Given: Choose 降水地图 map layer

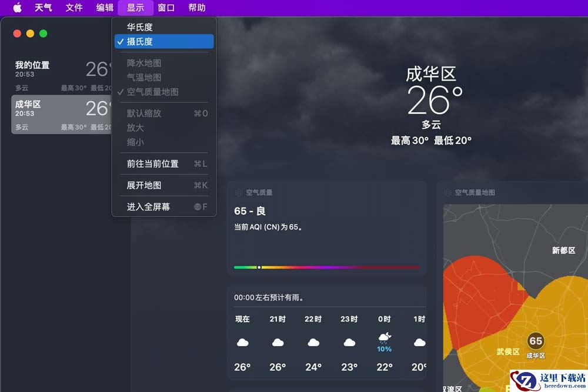Looking at the screenshot, I should click(x=164, y=63).
